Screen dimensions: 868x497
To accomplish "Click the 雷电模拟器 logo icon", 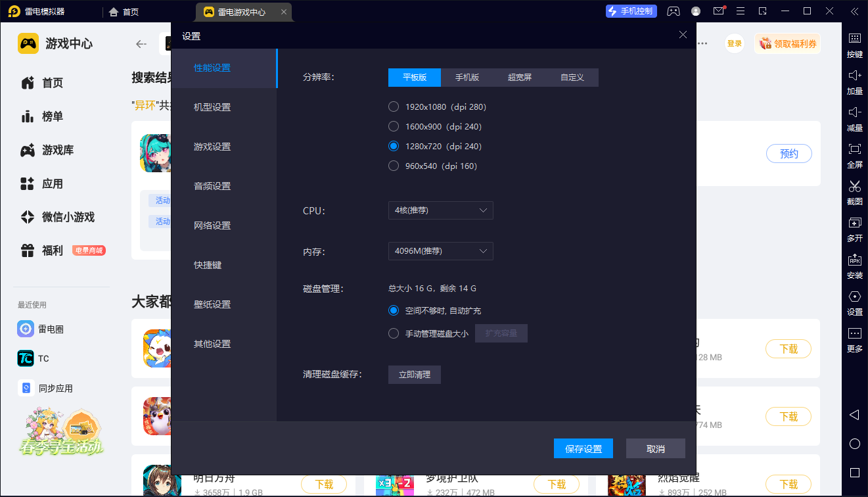I will 14,12.
